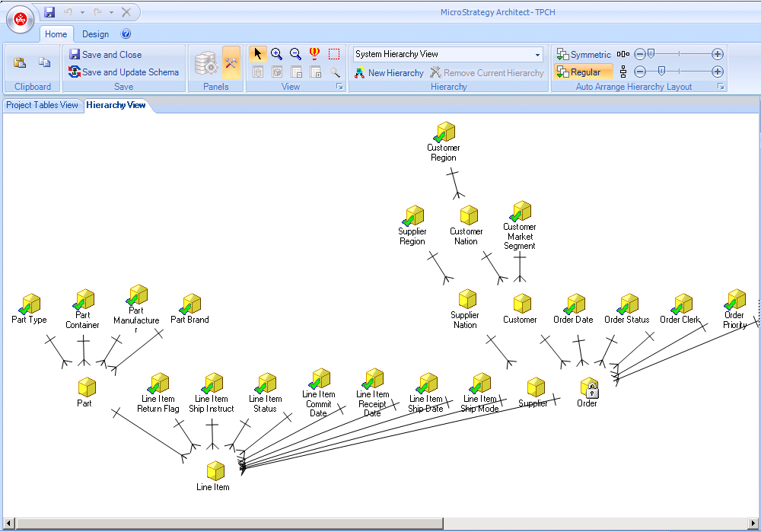
Task: Select the Supplier Nation attribute icon
Action: (467, 299)
